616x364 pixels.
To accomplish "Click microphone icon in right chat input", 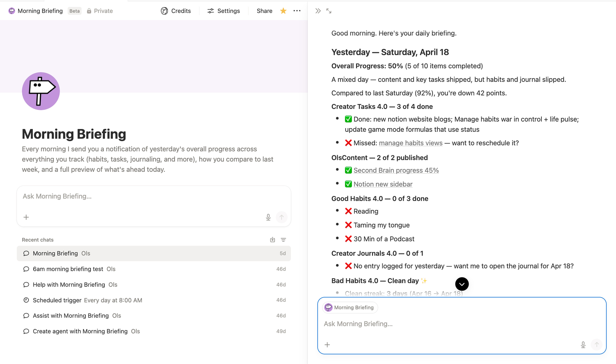I will (x=583, y=345).
